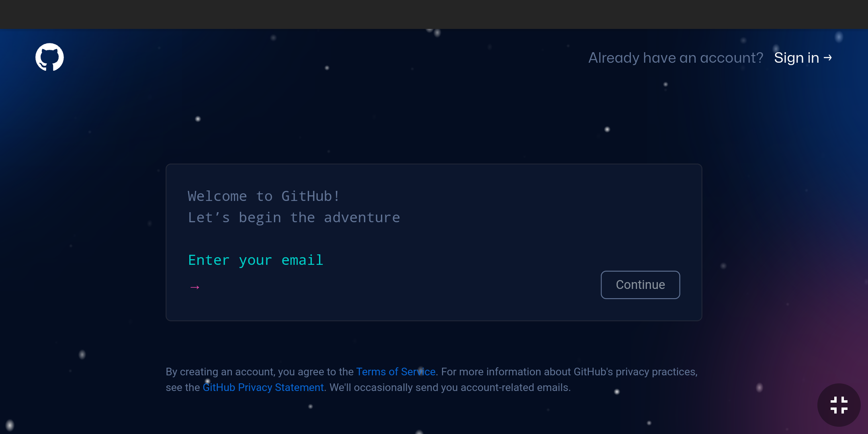The width and height of the screenshot is (868, 434).
Task: Click the "Enter your email" label
Action: click(x=256, y=260)
